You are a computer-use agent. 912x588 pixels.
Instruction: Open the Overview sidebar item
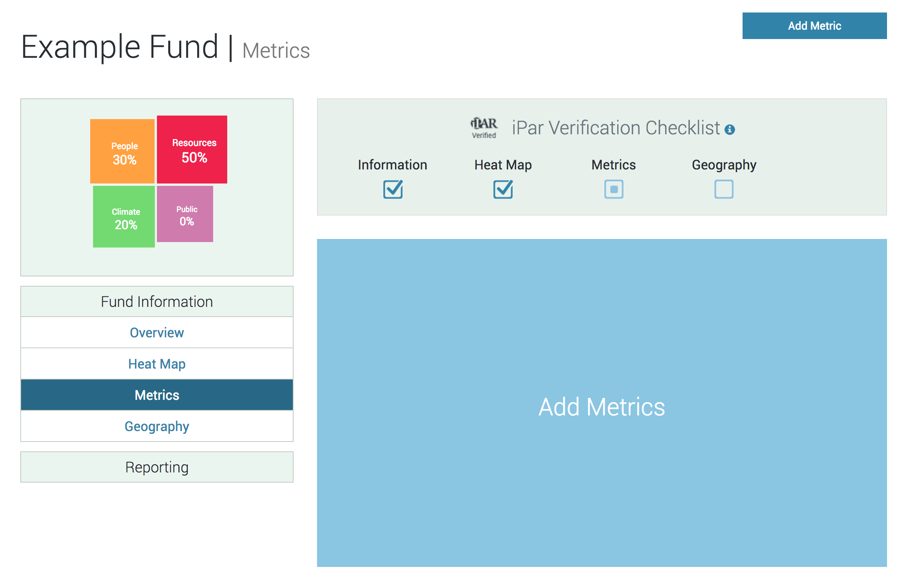157,333
